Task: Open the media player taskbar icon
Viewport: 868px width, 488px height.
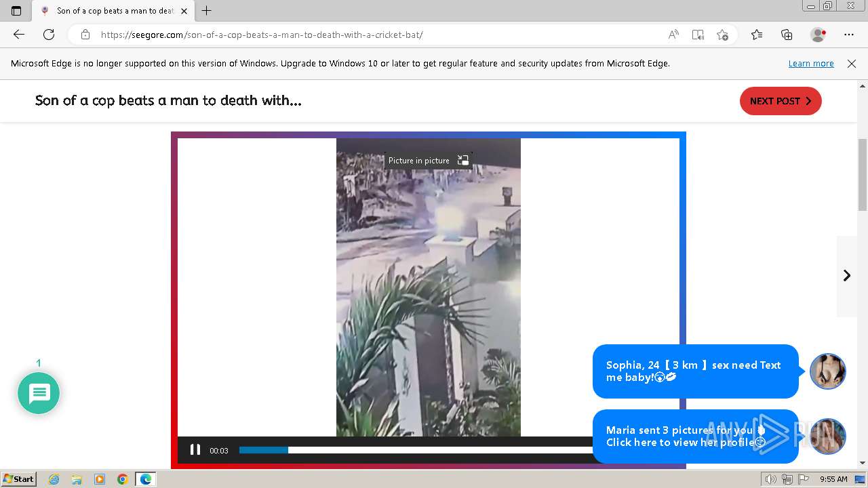Action: point(100,479)
